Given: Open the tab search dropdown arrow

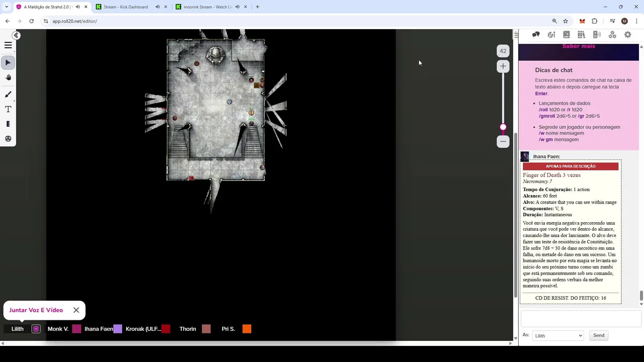Looking at the screenshot, I should pyautogui.click(x=6, y=7).
